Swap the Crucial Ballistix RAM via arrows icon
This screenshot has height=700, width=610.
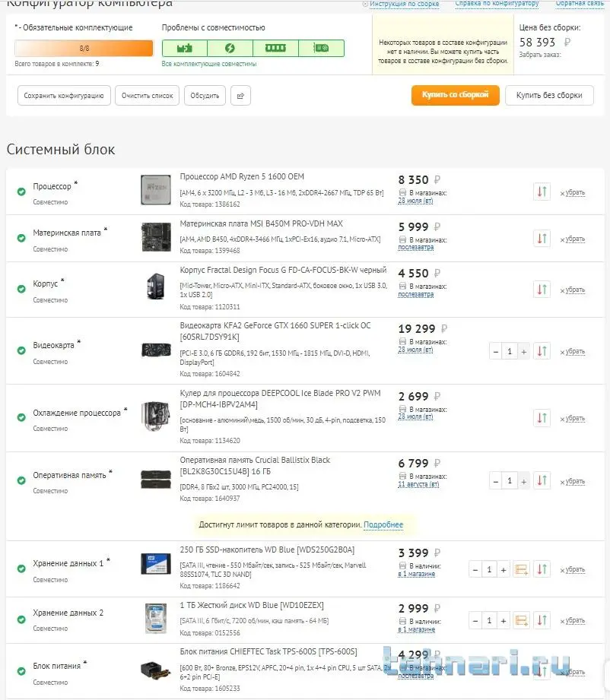[542, 480]
